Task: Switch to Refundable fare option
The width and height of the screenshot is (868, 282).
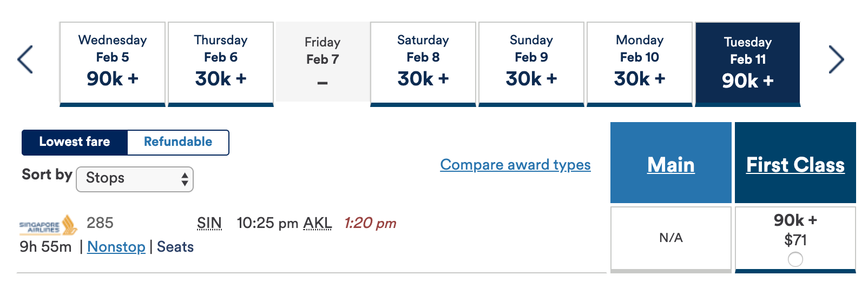Action: (x=178, y=142)
